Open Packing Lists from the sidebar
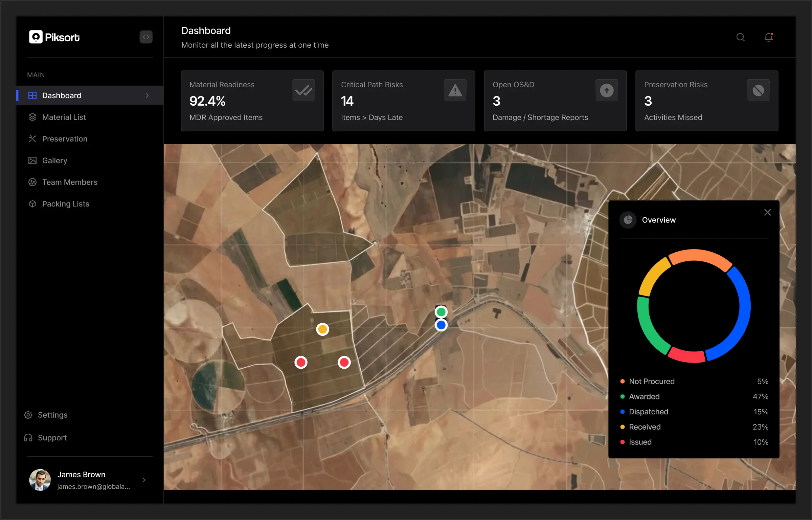Screen dimensions: 812x520 [x=65, y=204]
